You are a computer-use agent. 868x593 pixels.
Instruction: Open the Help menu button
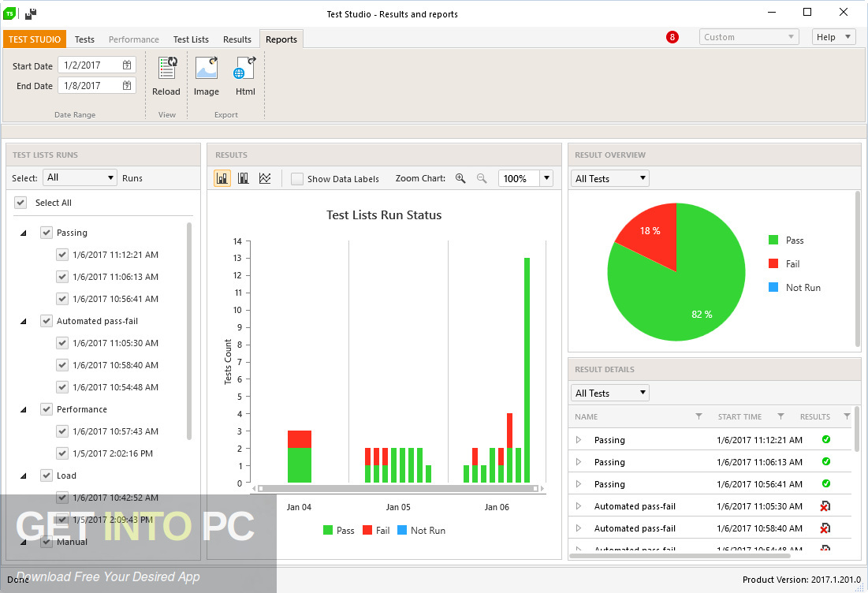[833, 37]
